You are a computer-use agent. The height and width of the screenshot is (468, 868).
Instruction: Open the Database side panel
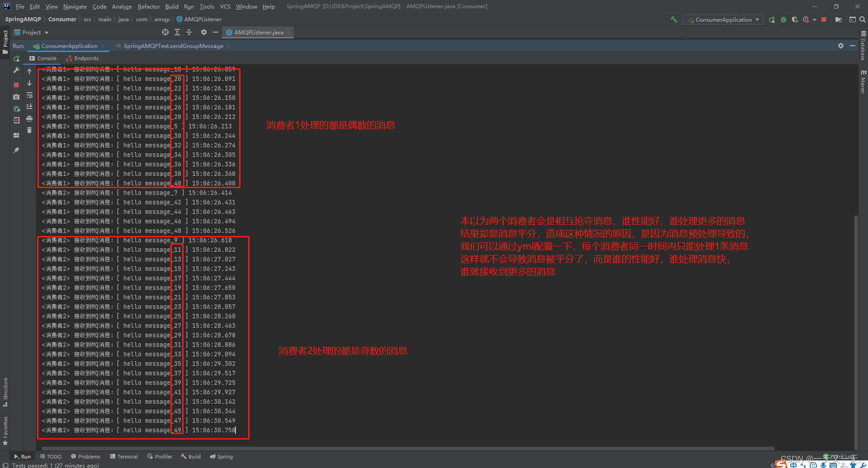pos(863,45)
